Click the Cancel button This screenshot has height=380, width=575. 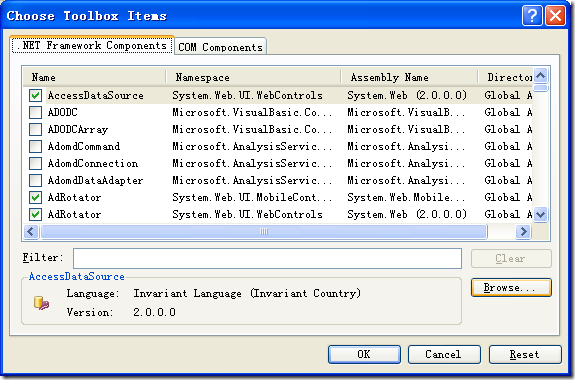click(x=444, y=354)
